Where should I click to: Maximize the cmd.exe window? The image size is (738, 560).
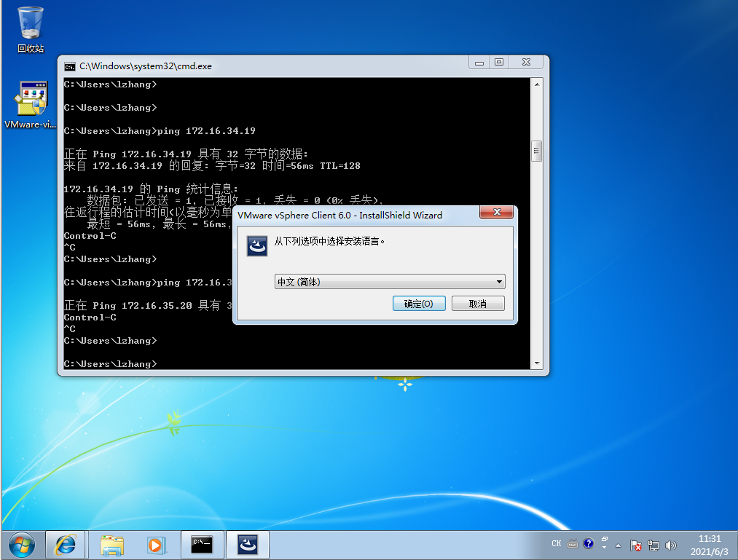pyautogui.click(x=499, y=63)
